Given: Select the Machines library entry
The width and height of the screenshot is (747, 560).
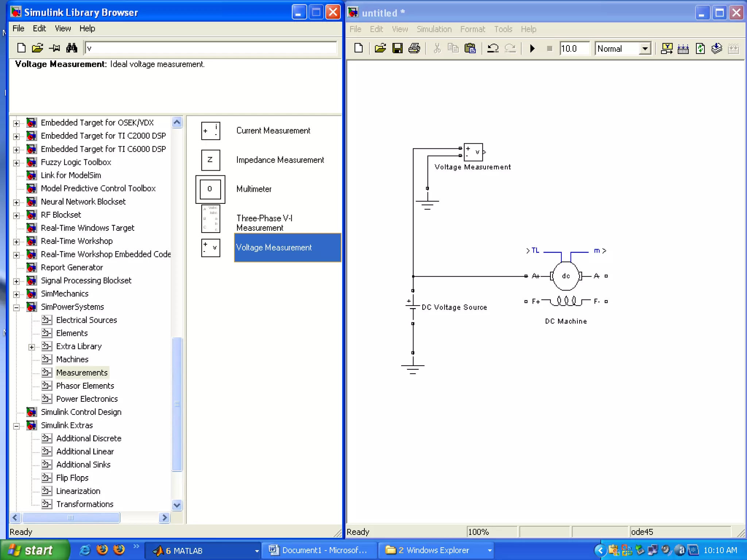Looking at the screenshot, I should (72, 359).
